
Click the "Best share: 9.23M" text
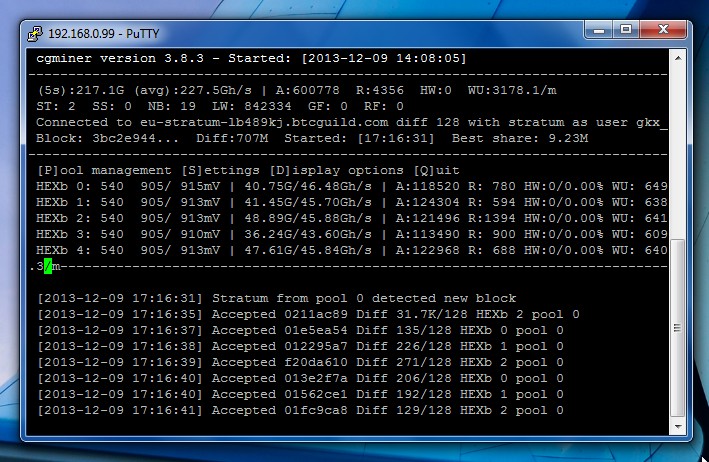click(x=520, y=138)
